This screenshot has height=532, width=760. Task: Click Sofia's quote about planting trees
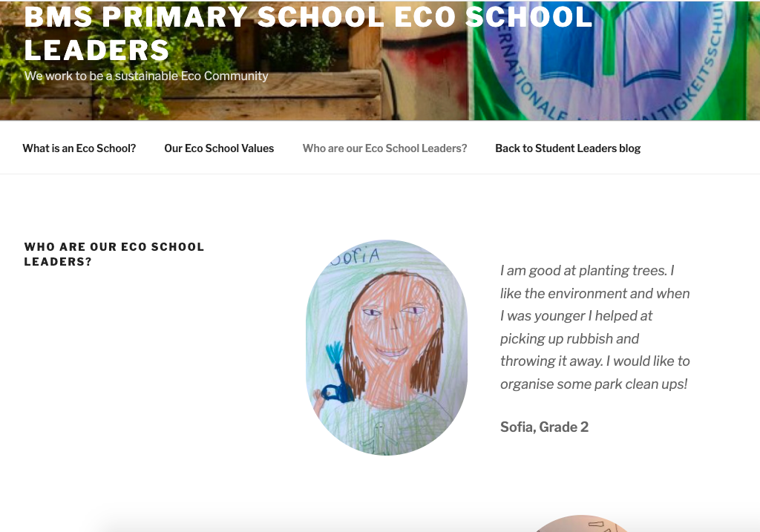pos(594,327)
